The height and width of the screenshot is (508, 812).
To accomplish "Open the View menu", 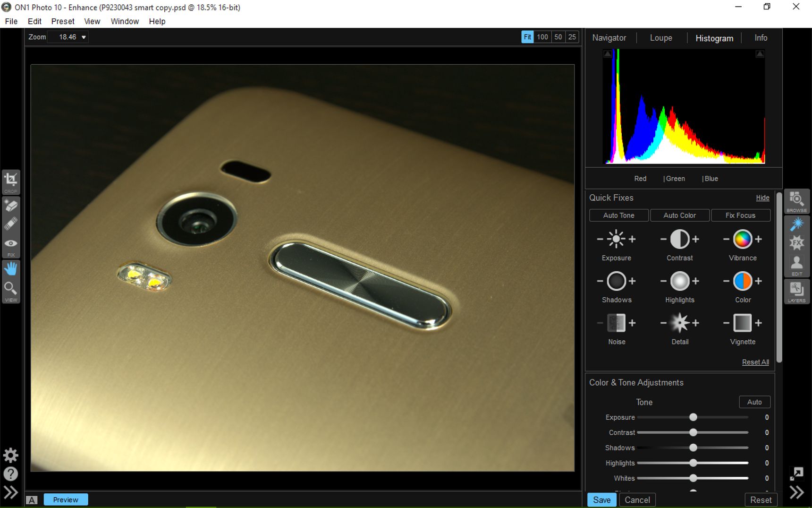I will [x=92, y=21].
